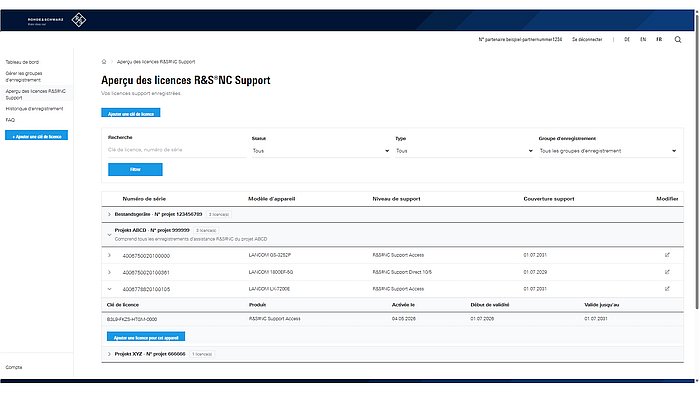Open the Type dropdown
This screenshot has width=700, height=393.
[x=464, y=151]
